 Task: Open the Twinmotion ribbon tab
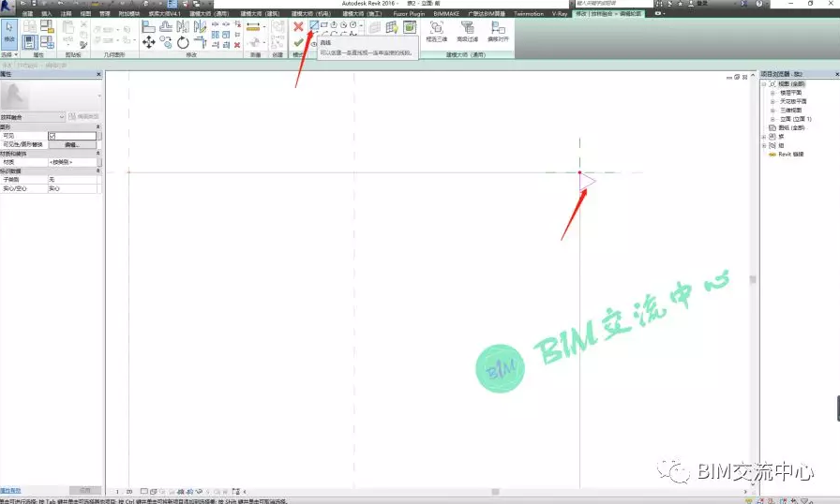pyautogui.click(x=528, y=14)
